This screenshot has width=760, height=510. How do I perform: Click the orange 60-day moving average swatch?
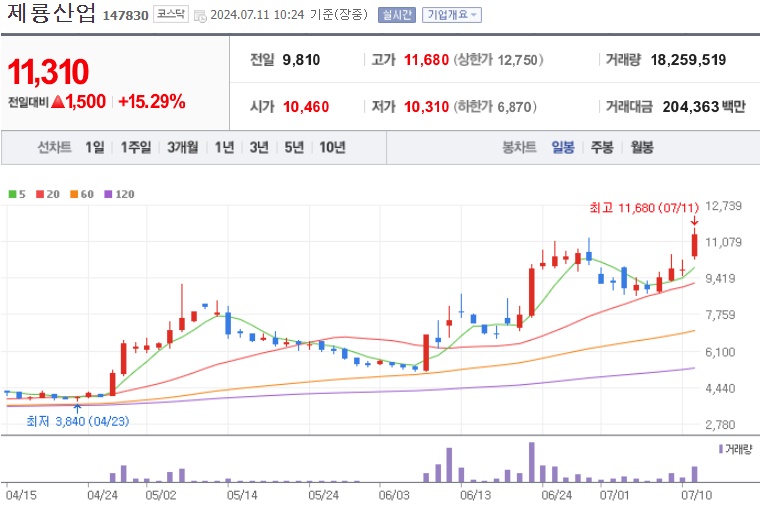click(x=74, y=194)
